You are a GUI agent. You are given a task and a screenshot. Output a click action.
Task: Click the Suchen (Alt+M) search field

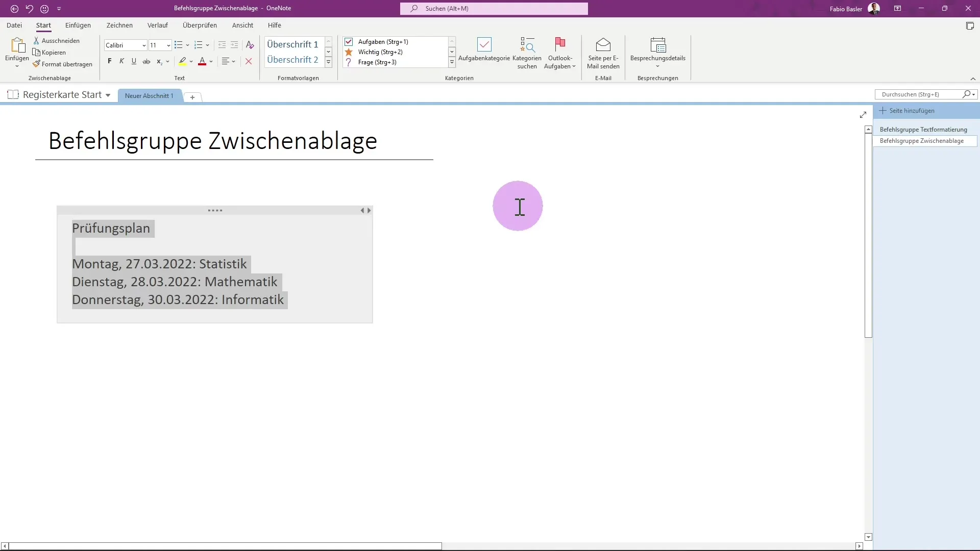coord(494,9)
